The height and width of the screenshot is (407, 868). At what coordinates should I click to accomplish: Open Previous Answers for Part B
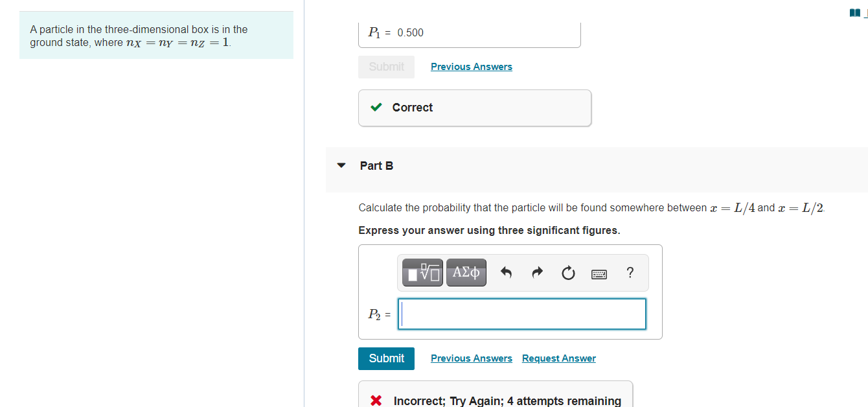tap(471, 358)
